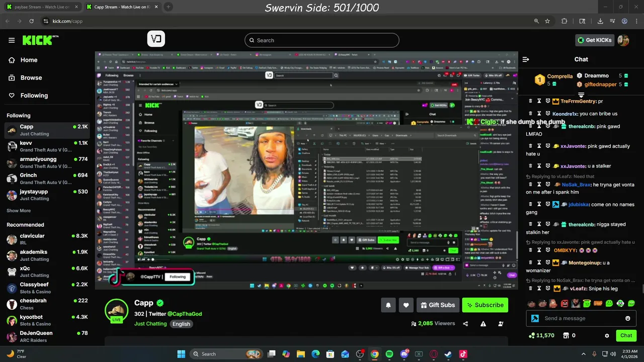Open Discord from the taskbar
The width and height of the screenshot is (644, 362).
point(404,354)
